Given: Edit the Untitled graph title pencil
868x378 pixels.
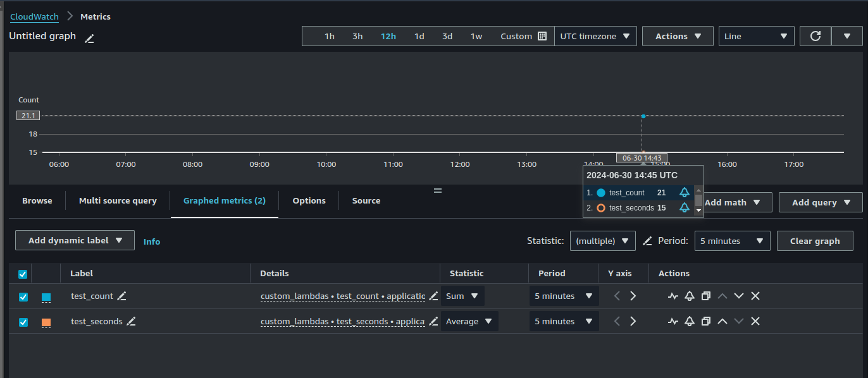Looking at the screenshot, I should click(x=89, y=39).
